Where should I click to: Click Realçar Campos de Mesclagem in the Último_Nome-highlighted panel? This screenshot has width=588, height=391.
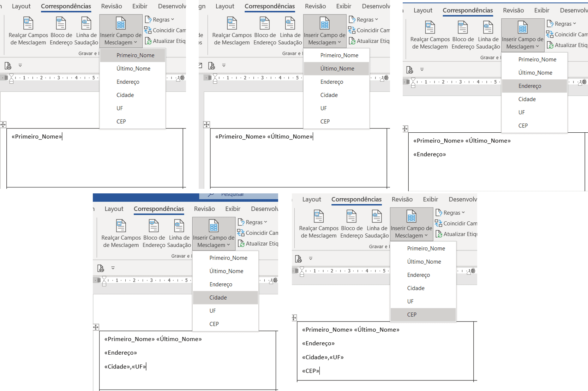232,31
